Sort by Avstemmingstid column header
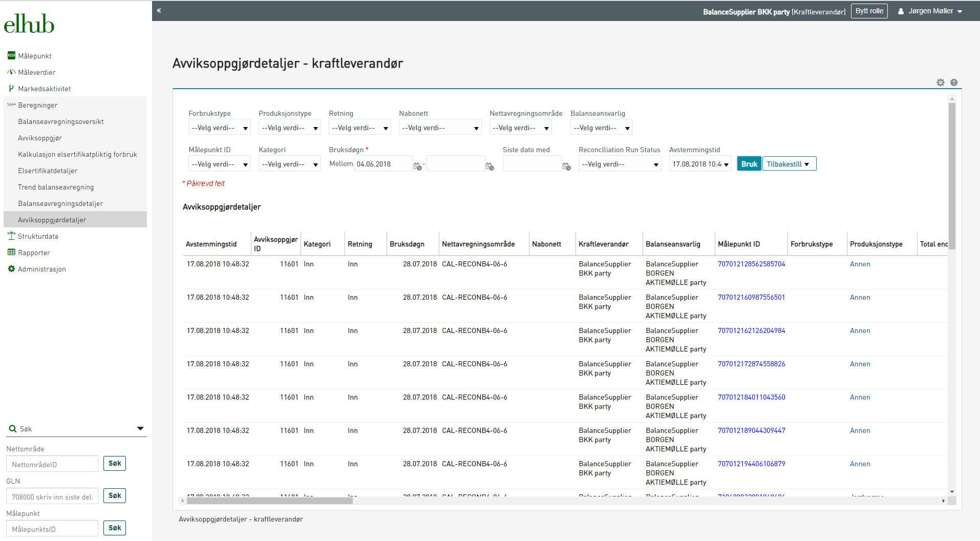The image size is (980, 541). (211, 244)
